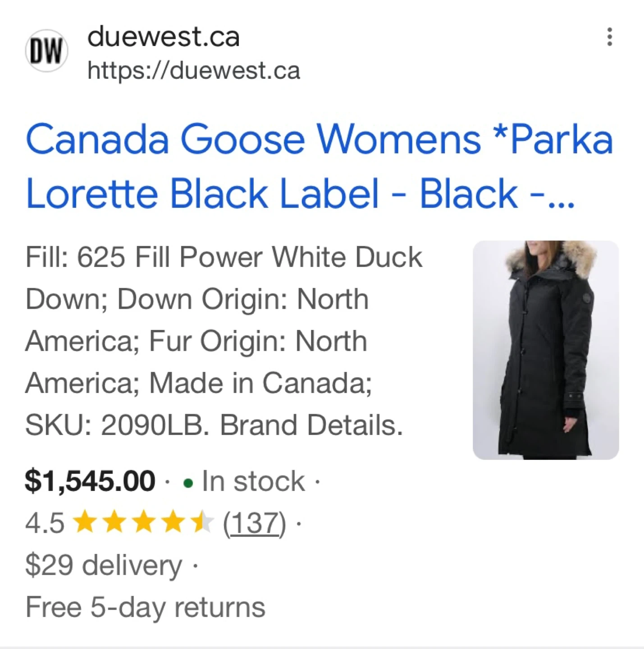Click the 4.5 rating number
Viewport: 644px width, 649px height.
pos(45,523)
